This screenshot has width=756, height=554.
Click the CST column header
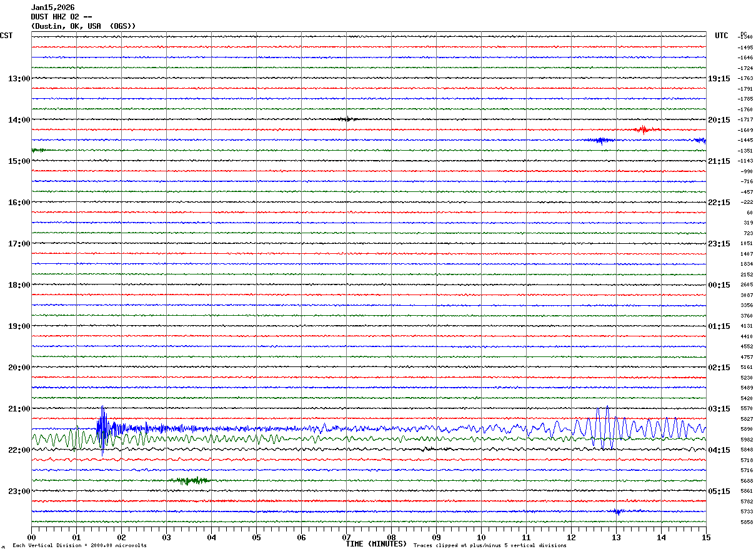6,36
